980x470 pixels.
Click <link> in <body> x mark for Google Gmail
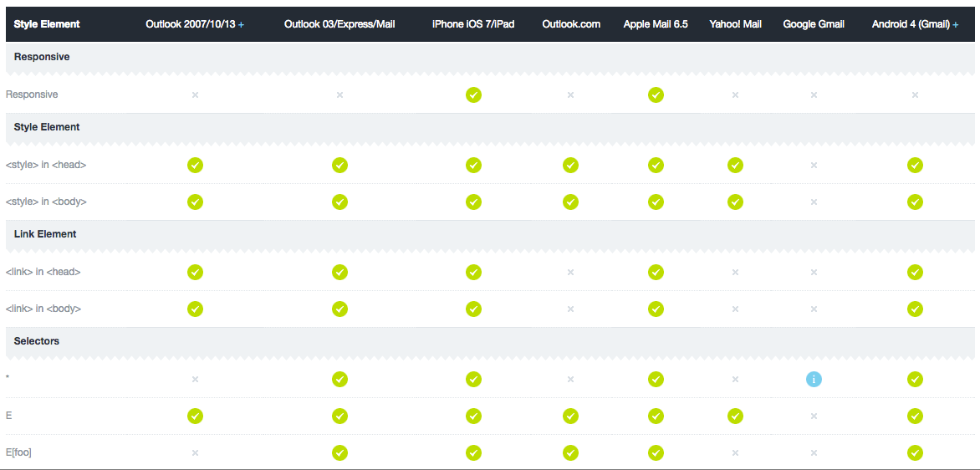tap(814, 309)
